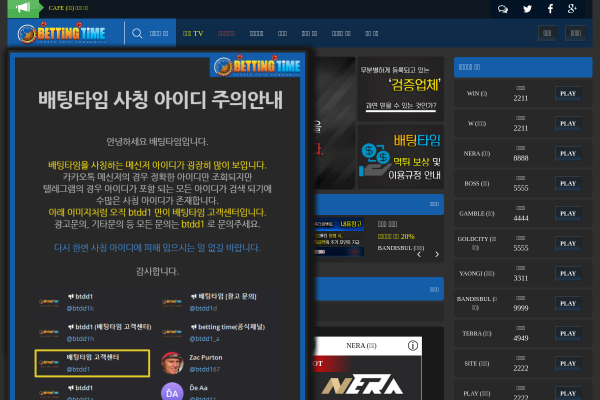Viewport: 600px width, 400px height.
Task: Click the WIN site name in list
Action: click(x=477, y=93)
